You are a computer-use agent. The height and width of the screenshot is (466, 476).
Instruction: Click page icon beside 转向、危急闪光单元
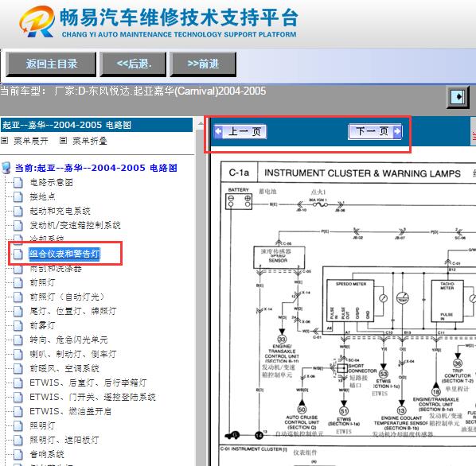[18, 340]
